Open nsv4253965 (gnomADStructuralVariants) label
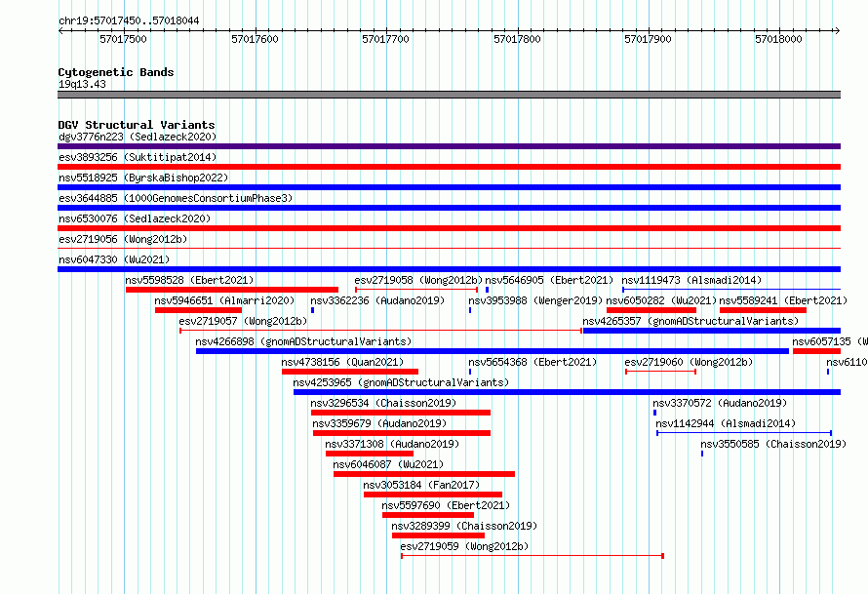The width and height of the screenshot is (868, 594). tap(401, 382)
